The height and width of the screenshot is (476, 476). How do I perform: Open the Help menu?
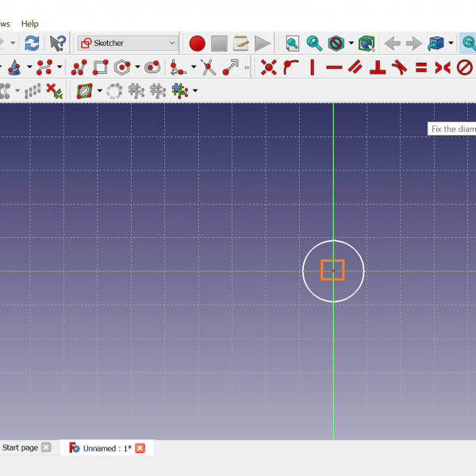tap(29, 24)
